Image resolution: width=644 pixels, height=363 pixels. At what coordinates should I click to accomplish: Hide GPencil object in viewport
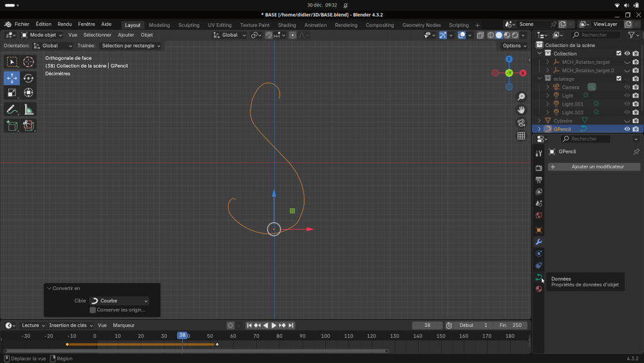[627, 129]
